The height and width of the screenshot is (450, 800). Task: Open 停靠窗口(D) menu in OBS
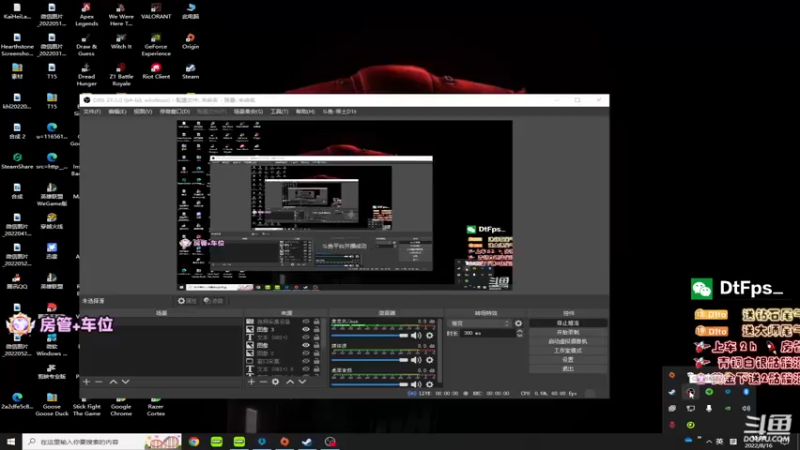click(x=174, y=111)
